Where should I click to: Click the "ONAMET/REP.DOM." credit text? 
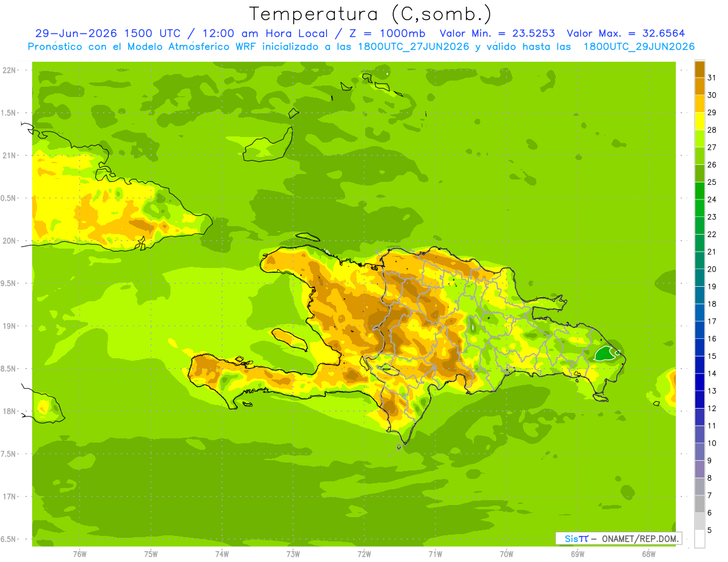tap(639, 538)
